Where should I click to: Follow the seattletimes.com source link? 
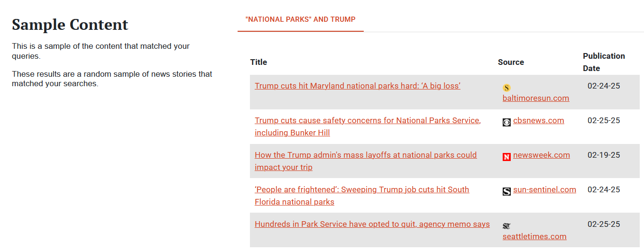tap(534, 236)
